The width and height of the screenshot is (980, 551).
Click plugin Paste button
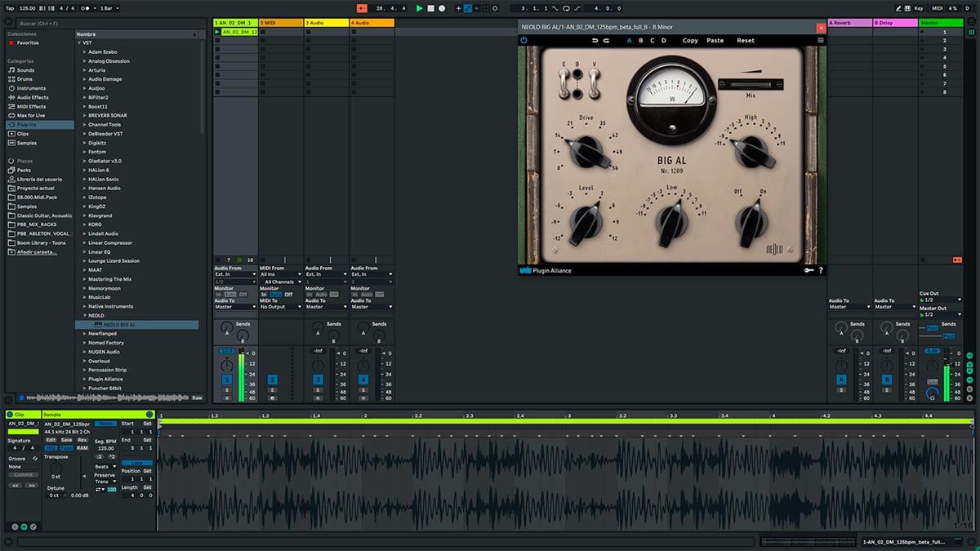tap(715, 40)
